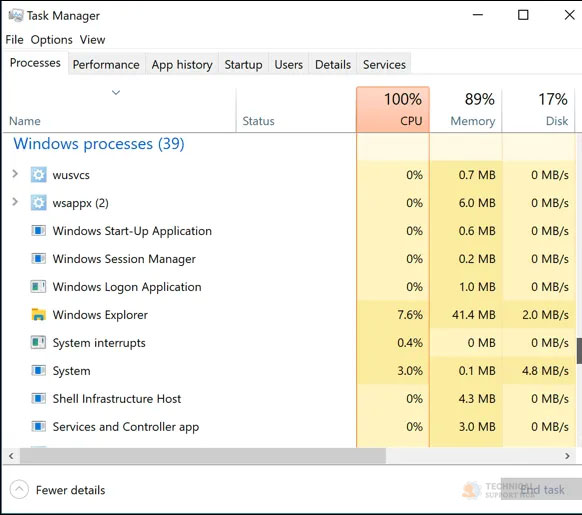Click the 0.4% CPU value

[410, 342]
